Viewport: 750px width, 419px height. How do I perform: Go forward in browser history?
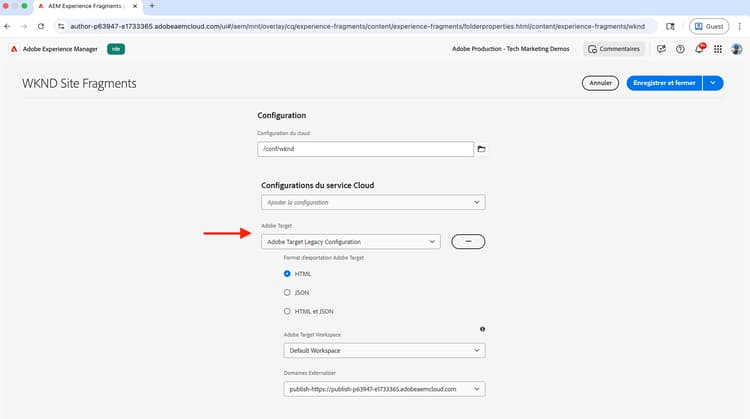24,26
